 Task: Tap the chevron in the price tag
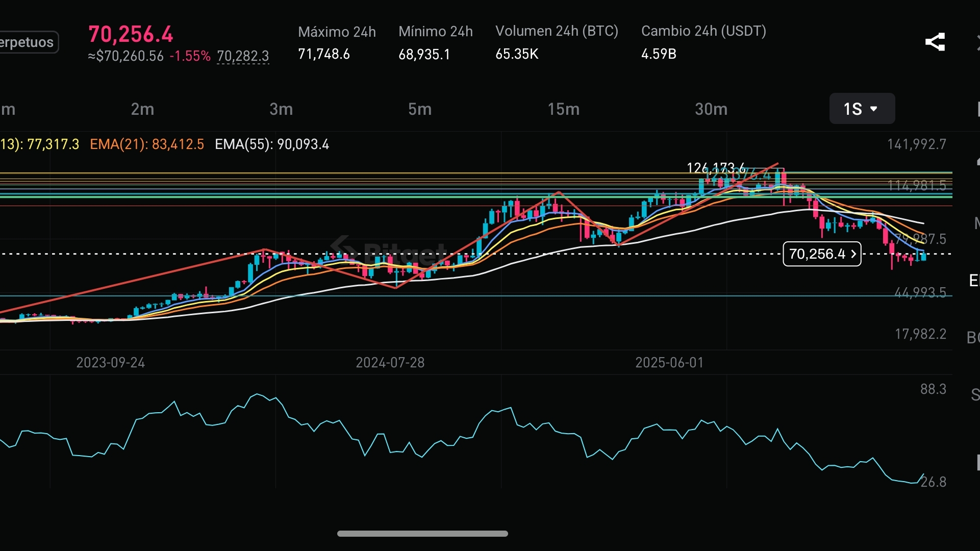pyautogui.click(x=853, y=254)
